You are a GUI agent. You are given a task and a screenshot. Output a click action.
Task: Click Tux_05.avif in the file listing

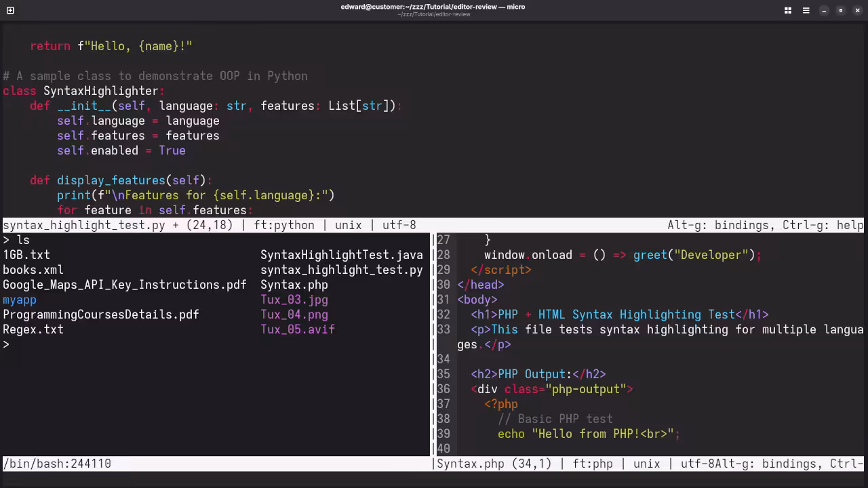tap(297, 329)
